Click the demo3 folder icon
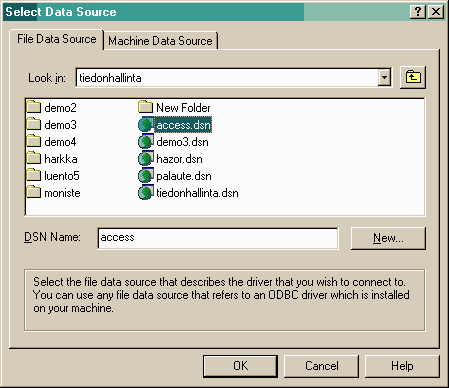The height and width of the screenshot is (388, 449). pyautogui.click(x=33, y=124)
